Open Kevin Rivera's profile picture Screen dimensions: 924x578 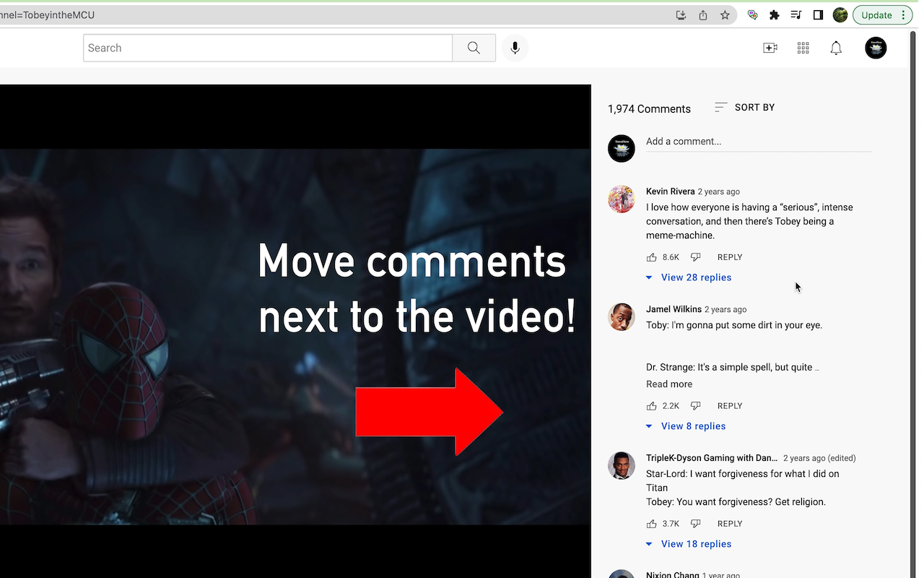click(621, 199)
